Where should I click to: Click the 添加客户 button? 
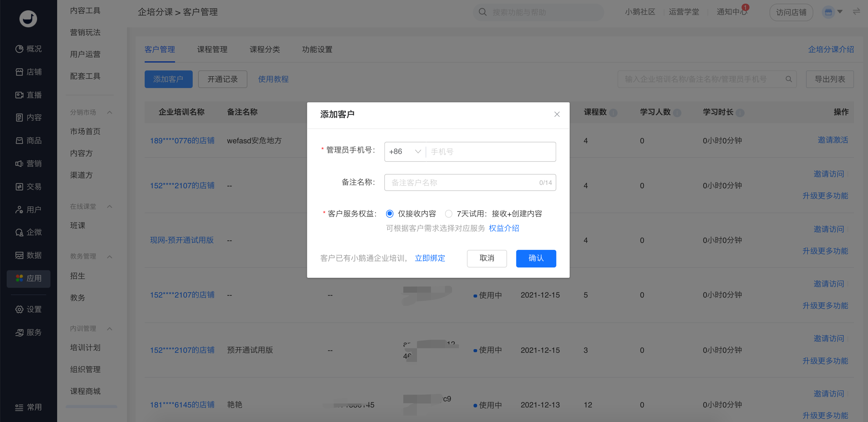point(168,79)
